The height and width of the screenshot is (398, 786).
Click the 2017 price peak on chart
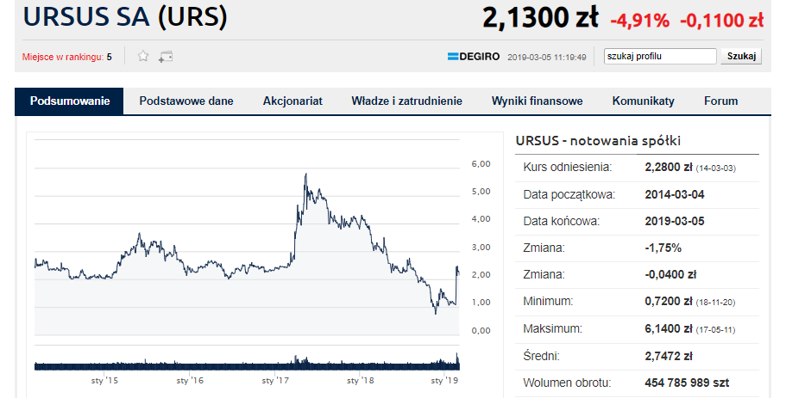tap(306, 174)
